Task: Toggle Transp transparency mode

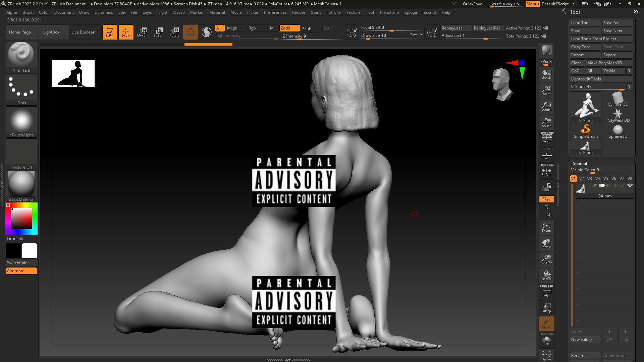Action: (546, 307)
